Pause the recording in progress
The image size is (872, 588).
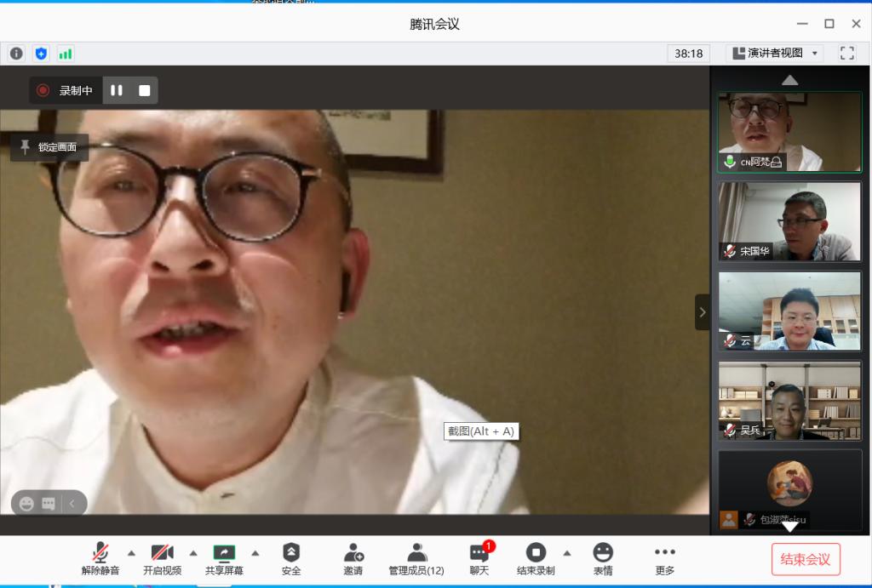(x=117, y=90)
